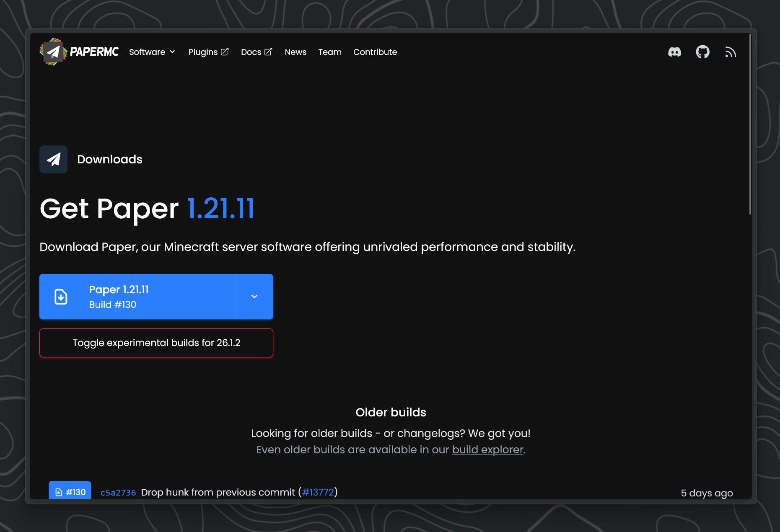
Task: Open commit c5a2736 details
Action: pos(118,493)
